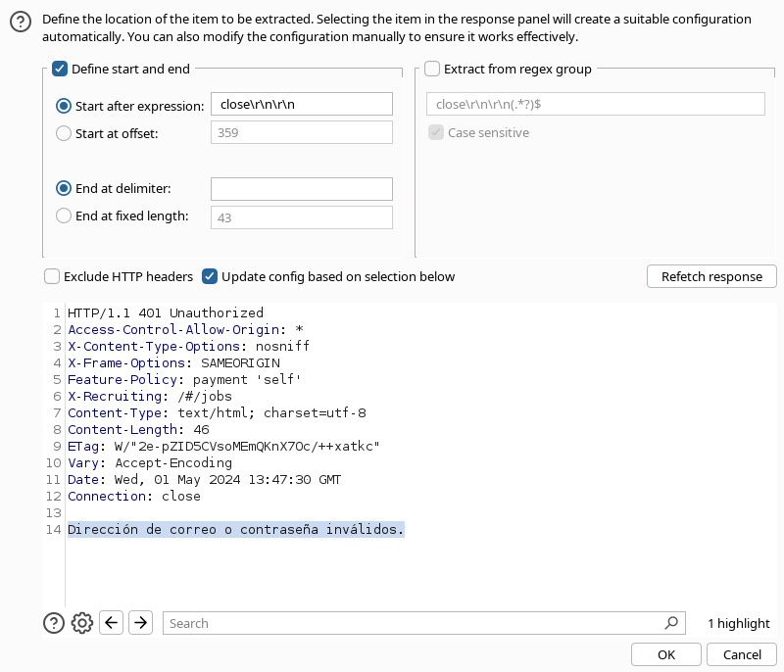Click the magnifier icon in search box
The height and width of the screenshot is (672, 784).
tap(671, 622)
